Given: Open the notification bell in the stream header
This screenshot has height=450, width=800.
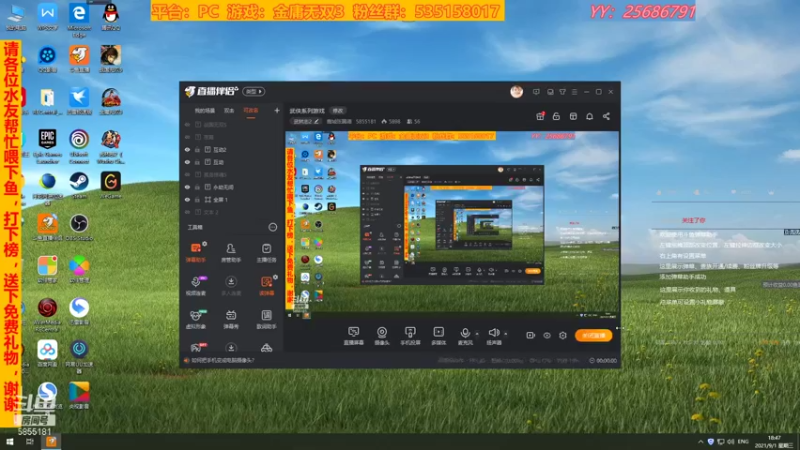Looking at the screenshot, I should [589, 116].
